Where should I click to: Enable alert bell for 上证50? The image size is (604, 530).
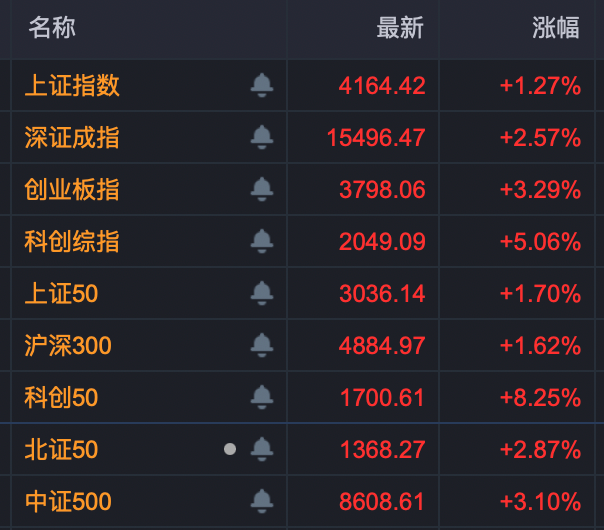pyautogui.click(x=262, y=293)
